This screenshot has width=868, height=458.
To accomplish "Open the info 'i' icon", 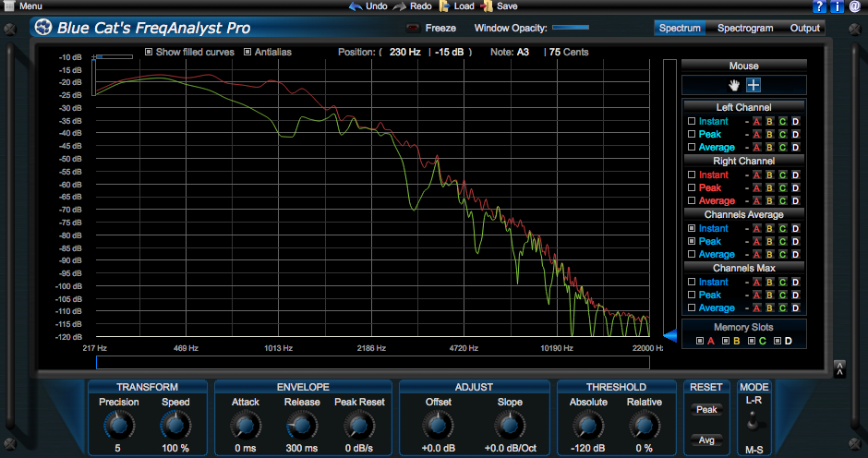I will 837,6.
